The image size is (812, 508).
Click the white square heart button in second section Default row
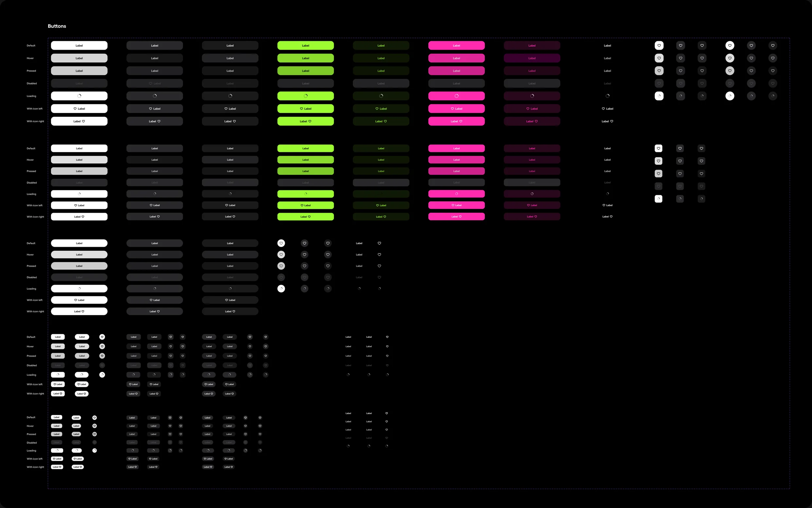(x=658, y=148)
